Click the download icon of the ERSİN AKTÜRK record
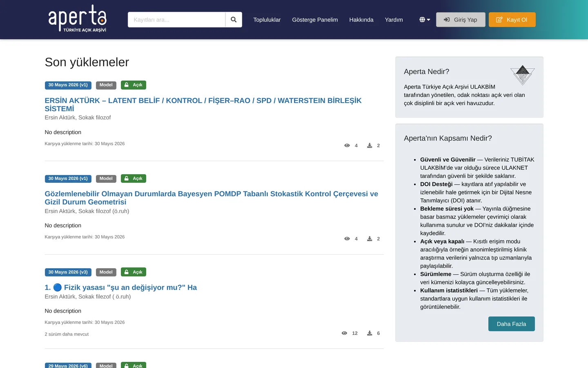 (x=370, y=146)
